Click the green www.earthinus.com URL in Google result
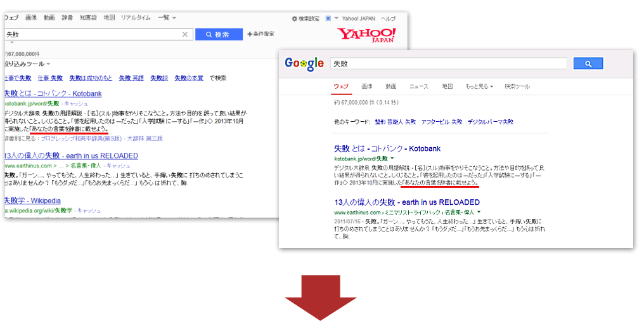Viewport: 644px width, 321px height. (357, 212)
